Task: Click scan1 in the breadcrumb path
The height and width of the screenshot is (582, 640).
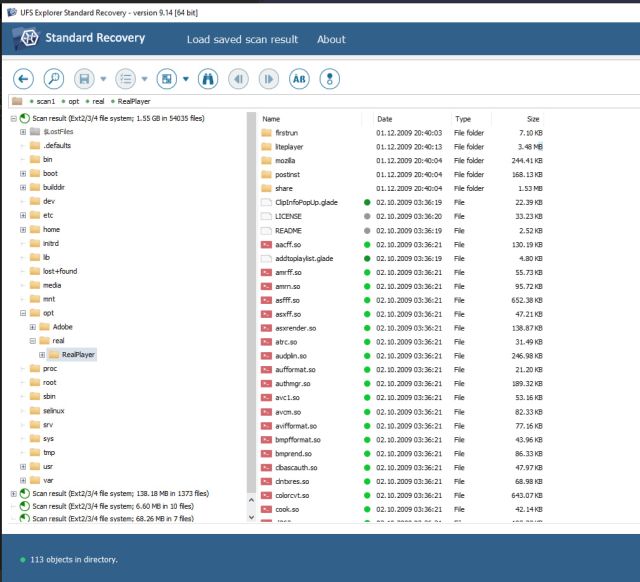Action: [45, 101]
